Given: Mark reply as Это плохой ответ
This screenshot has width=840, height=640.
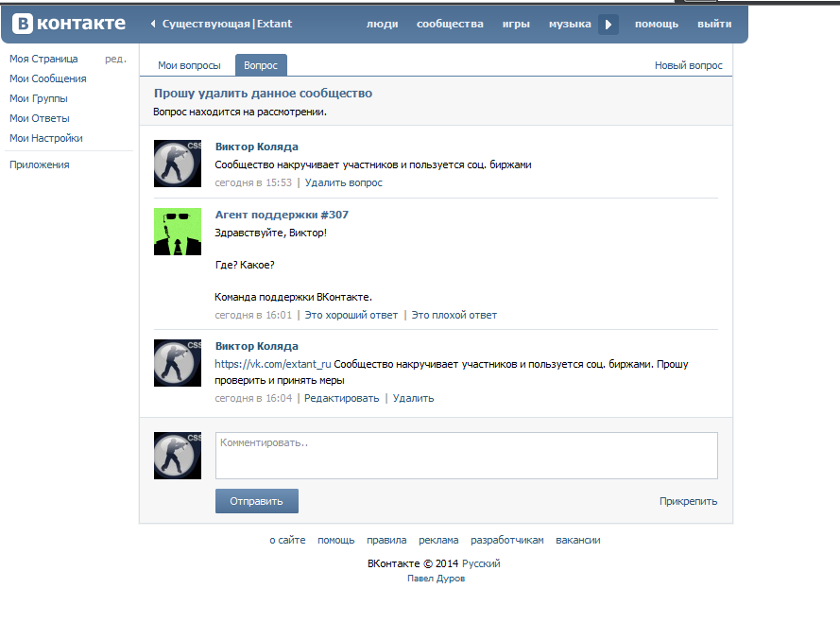Looking at the screenshot, I should click(454, 315).
